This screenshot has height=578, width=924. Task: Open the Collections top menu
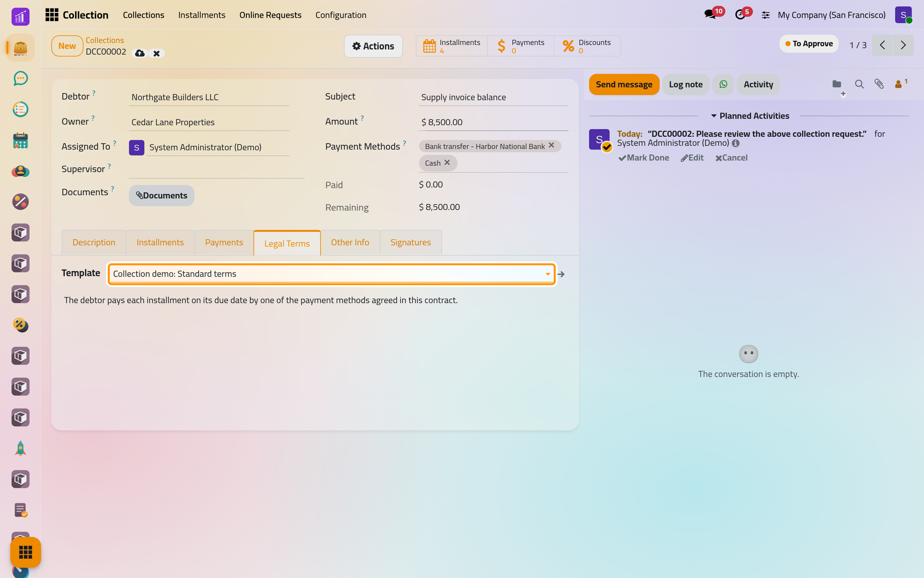click(x=143, y=15)
